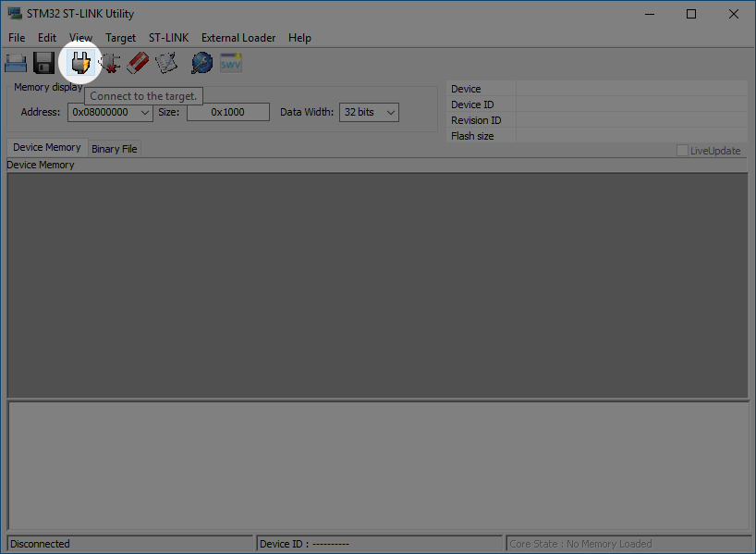Open the SWV viewer icon
Viewport: 756px width, 554px height.
(231, 63)
